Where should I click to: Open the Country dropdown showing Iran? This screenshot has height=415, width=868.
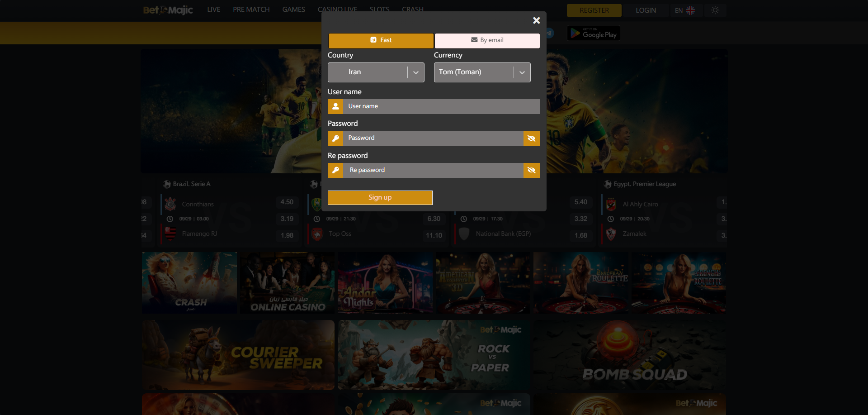[376, 72]
